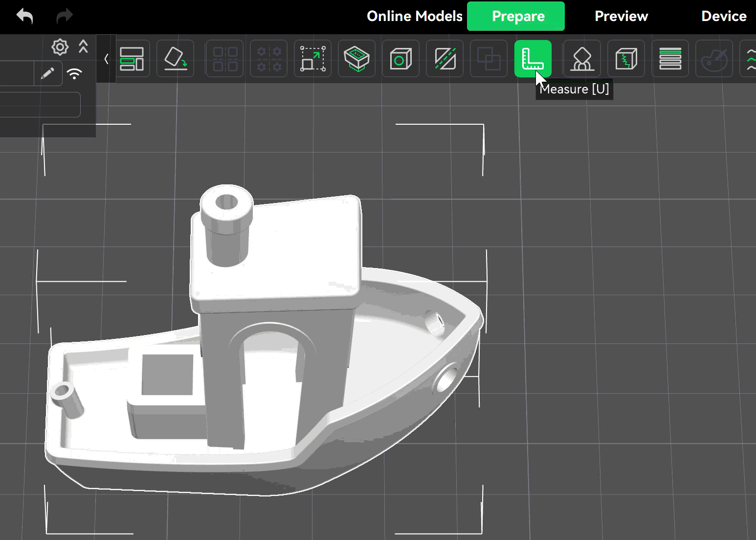This screenshot has width=756, height=540.
Task: Collapse the panel using the double chevron up
Action: pos(84,46)
